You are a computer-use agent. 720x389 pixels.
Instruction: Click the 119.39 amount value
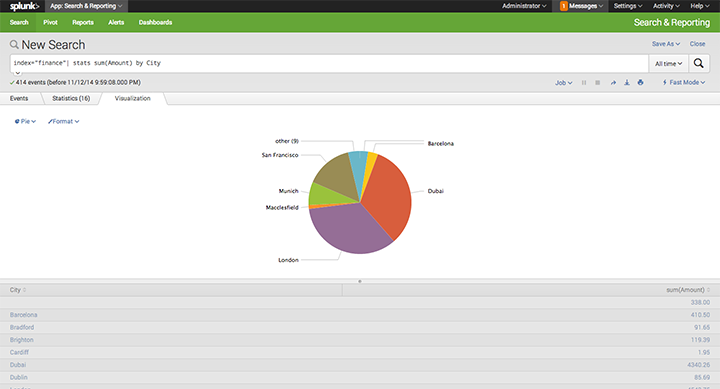tap(700, 340)
